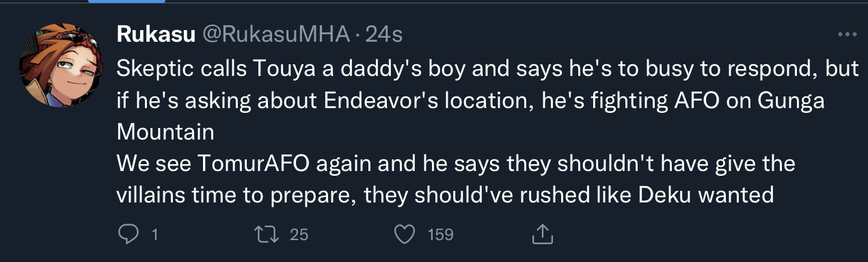Open the share arrow icon

pyautogui.click(x=541, y=235)
